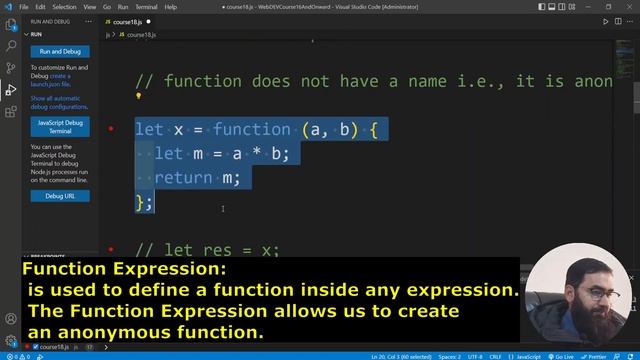640x360 pixels.
Task: Click on 'return m;' code line
Action: click(x=198, y=178)
